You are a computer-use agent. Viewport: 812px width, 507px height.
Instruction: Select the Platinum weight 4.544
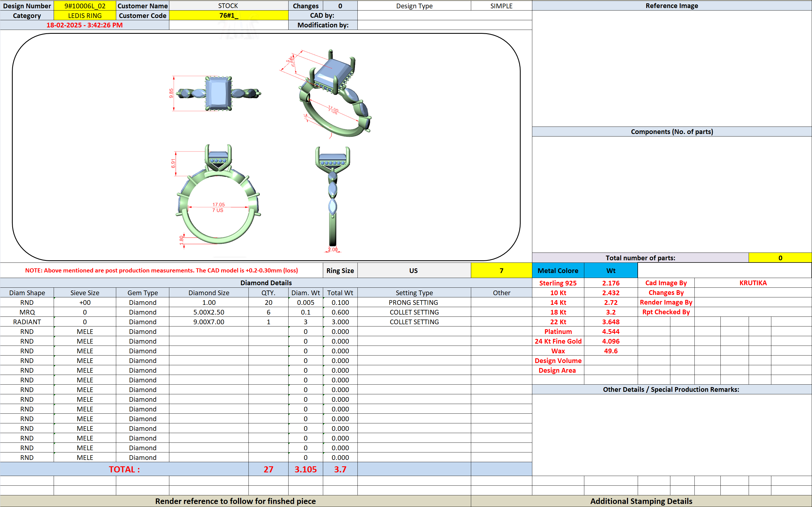pos(611,332)
